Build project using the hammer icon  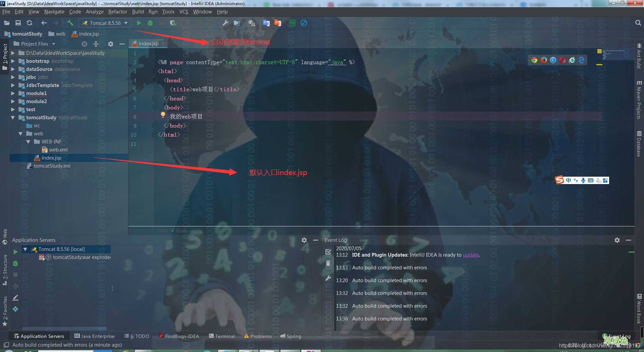pyautogui.click(x=70, y=23)
